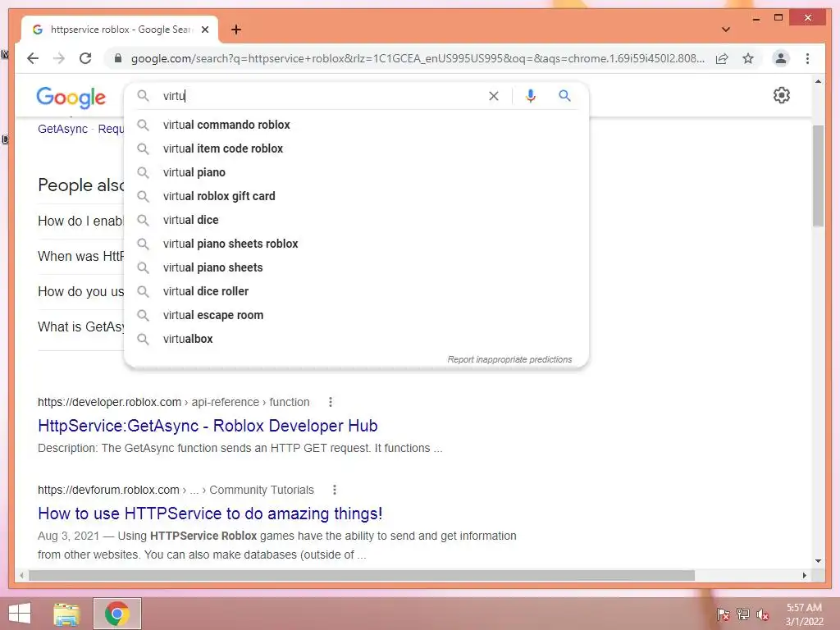The height and width of the screenshot is (630, 840).
Task: Go to Google homepage via logo
Action: (71, 98)
